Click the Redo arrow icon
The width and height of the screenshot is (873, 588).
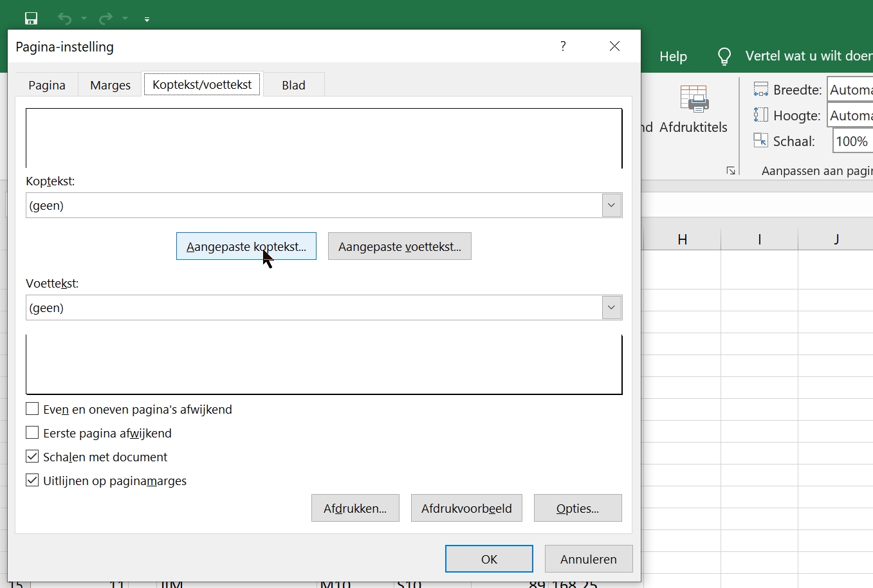(106, 19)
